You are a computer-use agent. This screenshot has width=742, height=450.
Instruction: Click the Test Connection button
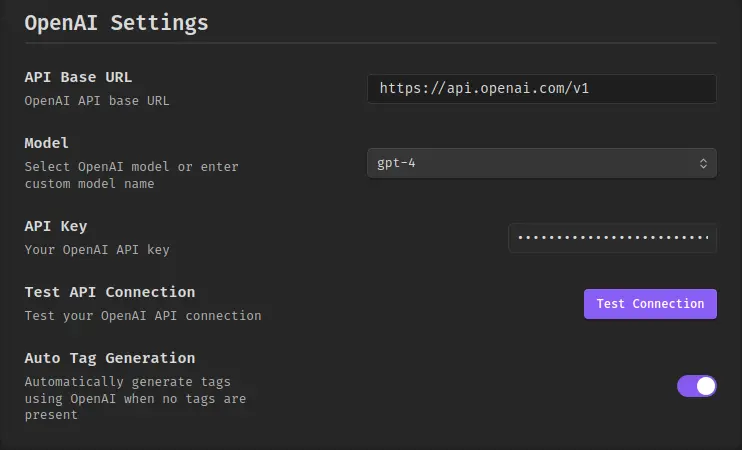pyautogui.click(x=650, y=304)
